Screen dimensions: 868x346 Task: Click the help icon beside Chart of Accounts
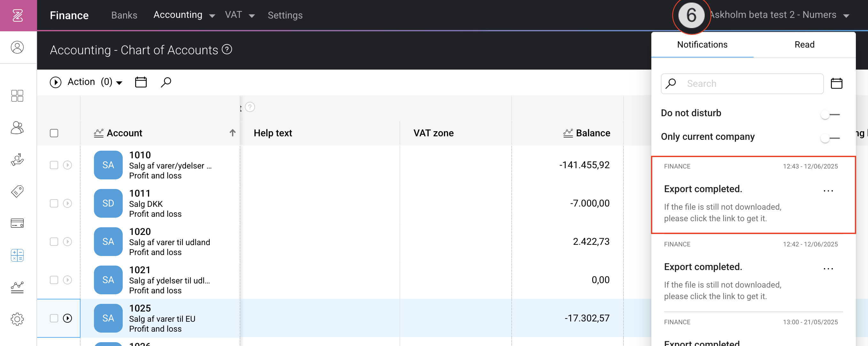pos(227,49)
